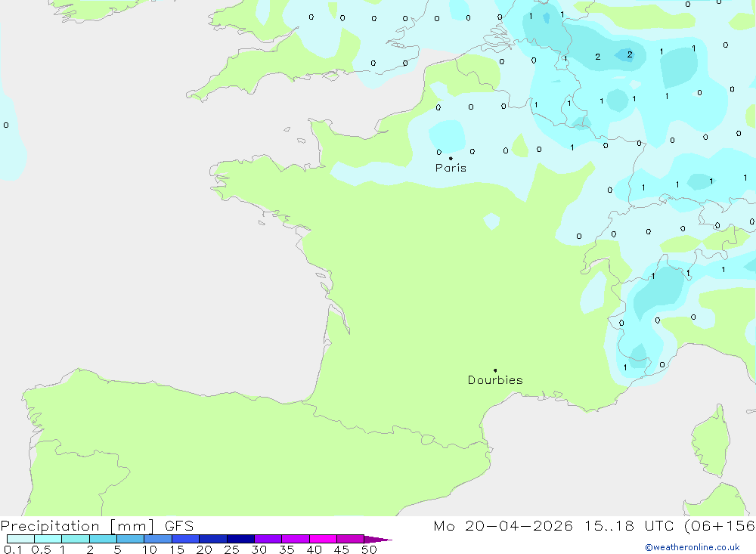Click the Dourbies location label
Viewport: 756px width, 554px height.
[495, 380]
